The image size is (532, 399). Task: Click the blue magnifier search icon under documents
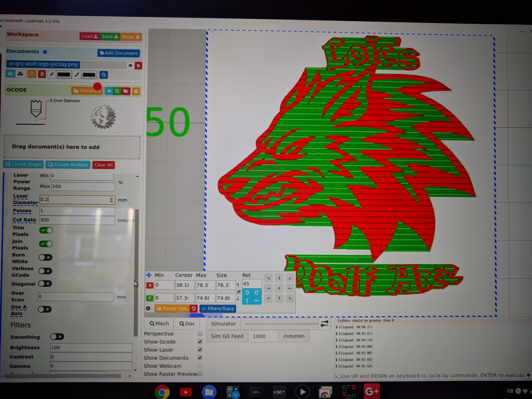(103, 75)
